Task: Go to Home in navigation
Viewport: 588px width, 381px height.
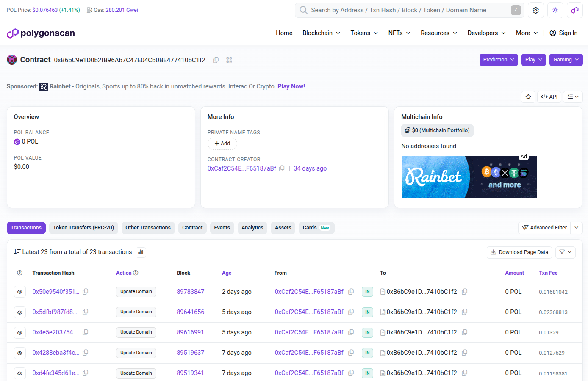Action: (x=284, y=33)
